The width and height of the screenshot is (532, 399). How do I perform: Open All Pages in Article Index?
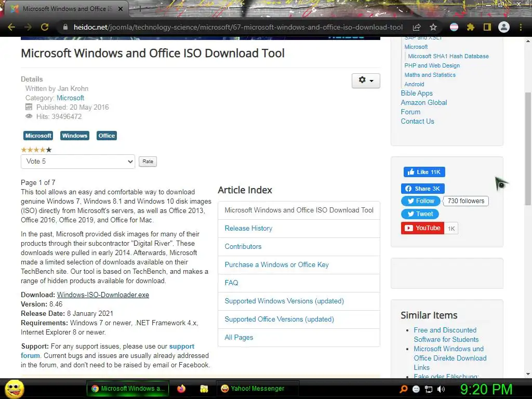[239, 338]
